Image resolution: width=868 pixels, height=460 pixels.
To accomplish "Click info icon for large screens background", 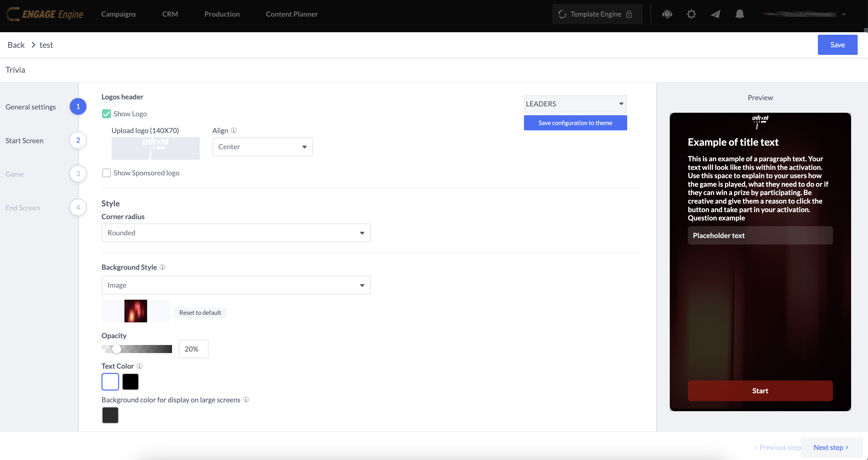I will (x=246, y=400).
